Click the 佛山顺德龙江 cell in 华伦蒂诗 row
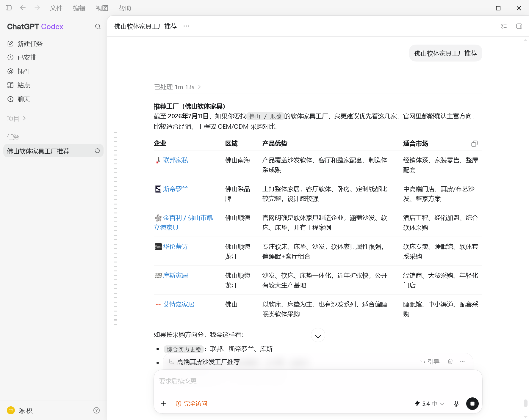529x420 pixels. [238, 251]
